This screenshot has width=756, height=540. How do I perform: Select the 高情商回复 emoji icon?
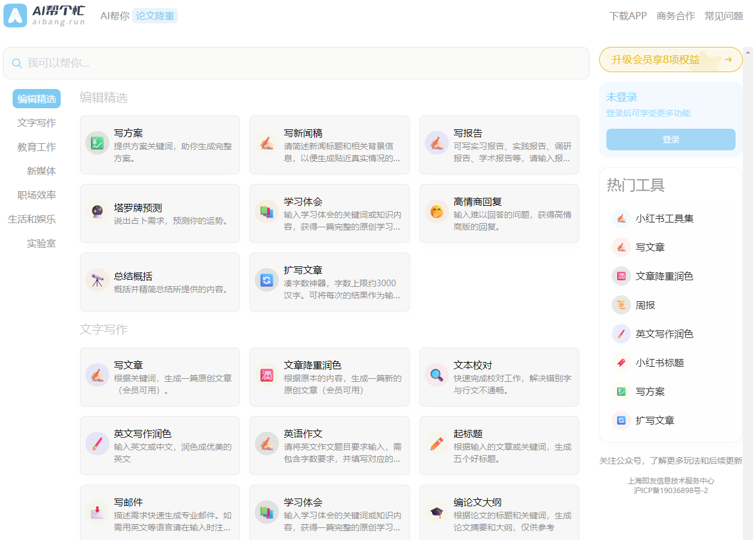(437, 212)
